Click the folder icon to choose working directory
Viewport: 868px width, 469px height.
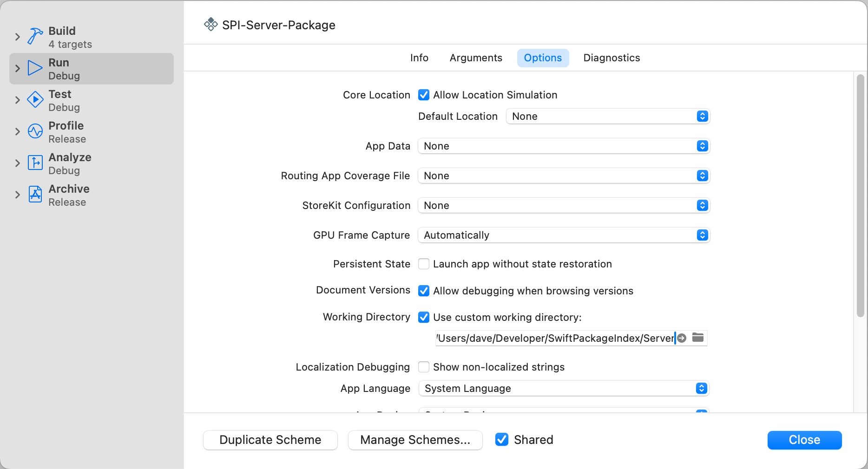[698, 338]
